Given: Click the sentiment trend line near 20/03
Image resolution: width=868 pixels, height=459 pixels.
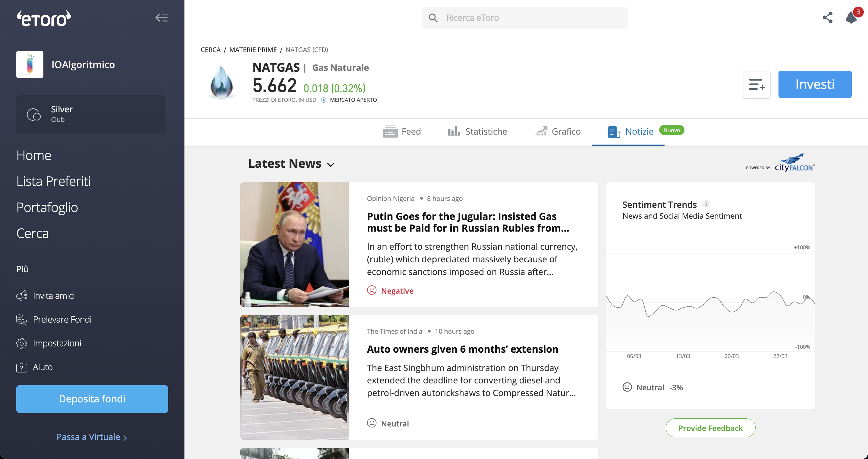Looking at the screenshot, I should click(731, 311).
